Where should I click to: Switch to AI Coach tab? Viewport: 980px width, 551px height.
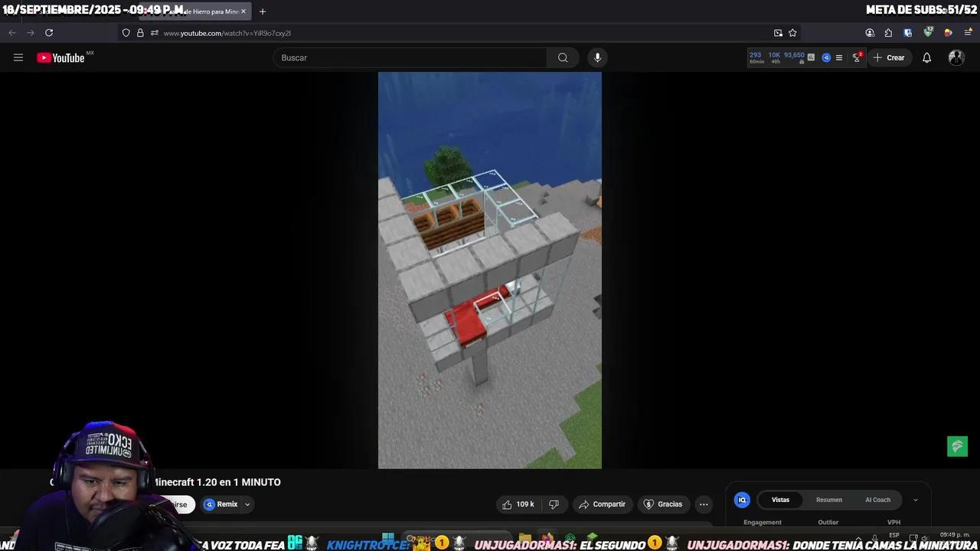tap(877, 500)
